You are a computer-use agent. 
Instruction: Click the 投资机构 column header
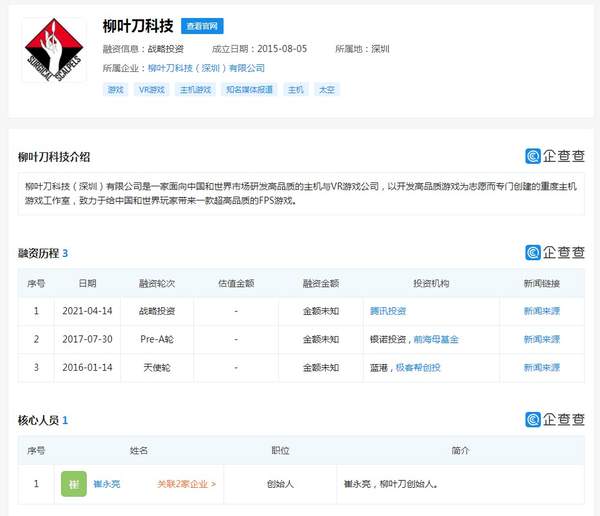pyautogui.click(x=431, y=283)
